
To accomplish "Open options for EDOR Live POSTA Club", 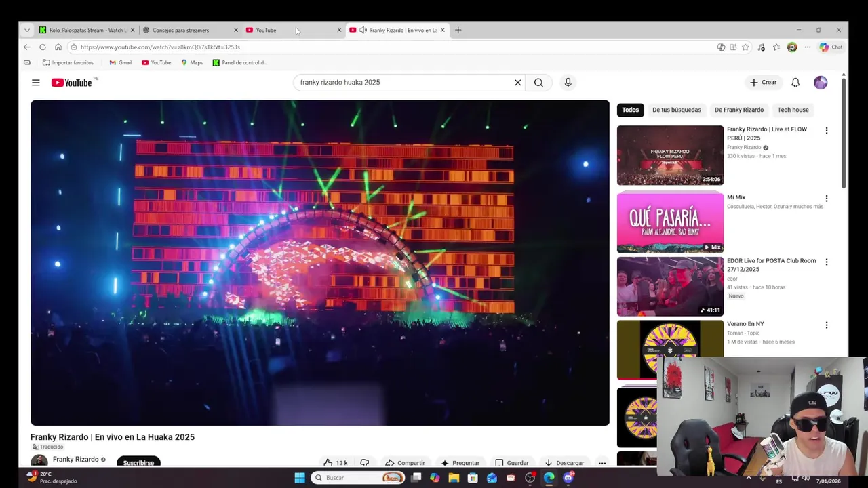I will click(x=826, y=262).
